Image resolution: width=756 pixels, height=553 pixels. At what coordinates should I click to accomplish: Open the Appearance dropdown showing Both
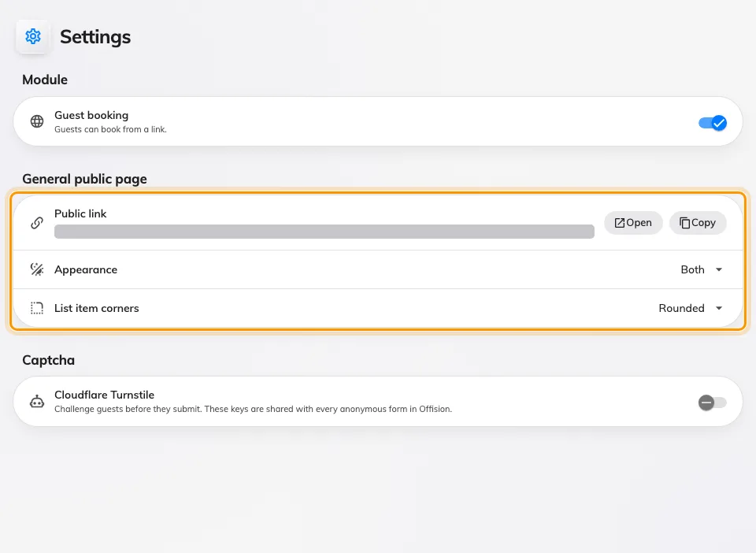click(x=702, y=269)
